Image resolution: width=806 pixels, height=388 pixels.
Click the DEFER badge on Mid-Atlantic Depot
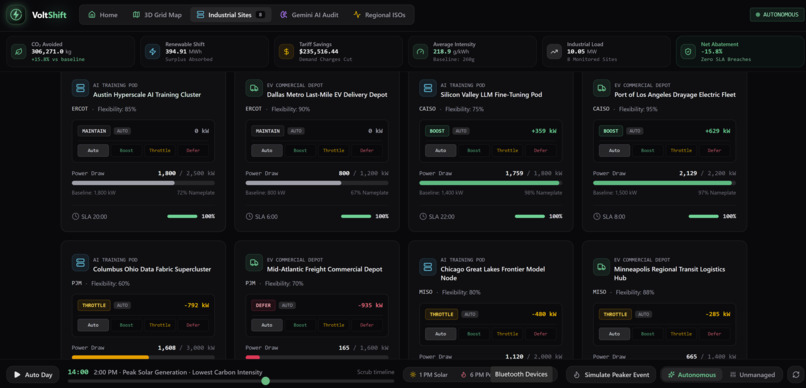point(264,305)
